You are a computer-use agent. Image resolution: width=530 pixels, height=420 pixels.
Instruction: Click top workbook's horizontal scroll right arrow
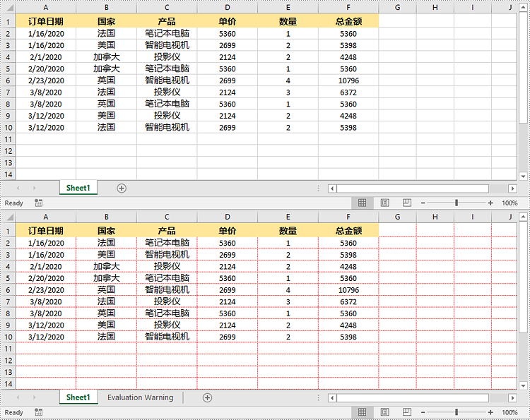[512, 188]
